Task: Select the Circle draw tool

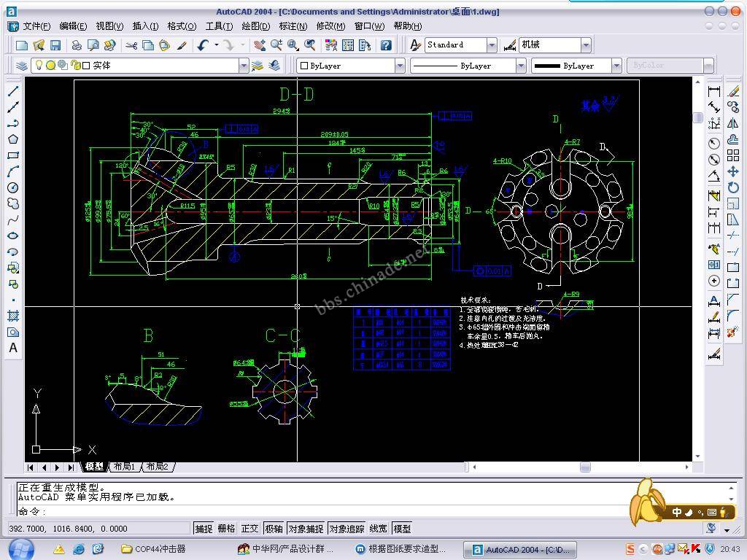Action: [13, 187]
